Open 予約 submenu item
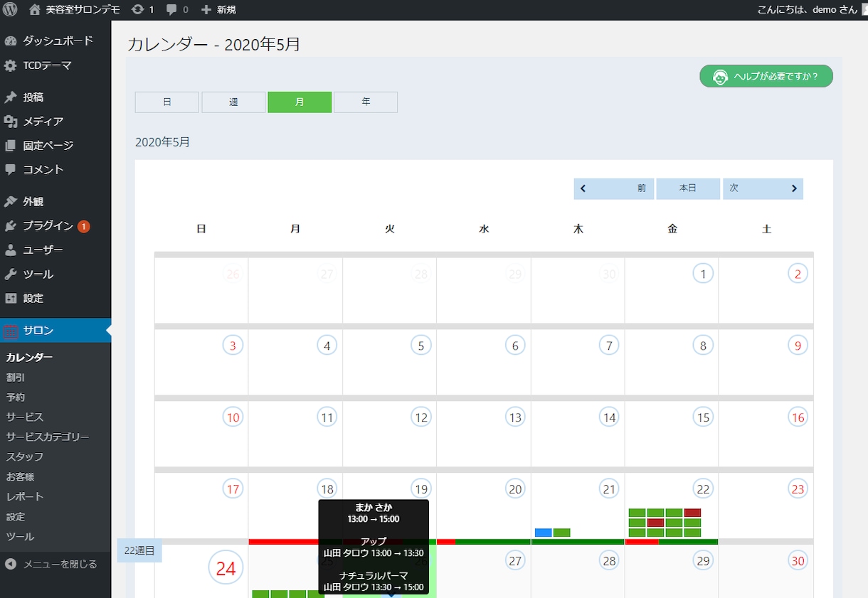 (x=16, y=397)
